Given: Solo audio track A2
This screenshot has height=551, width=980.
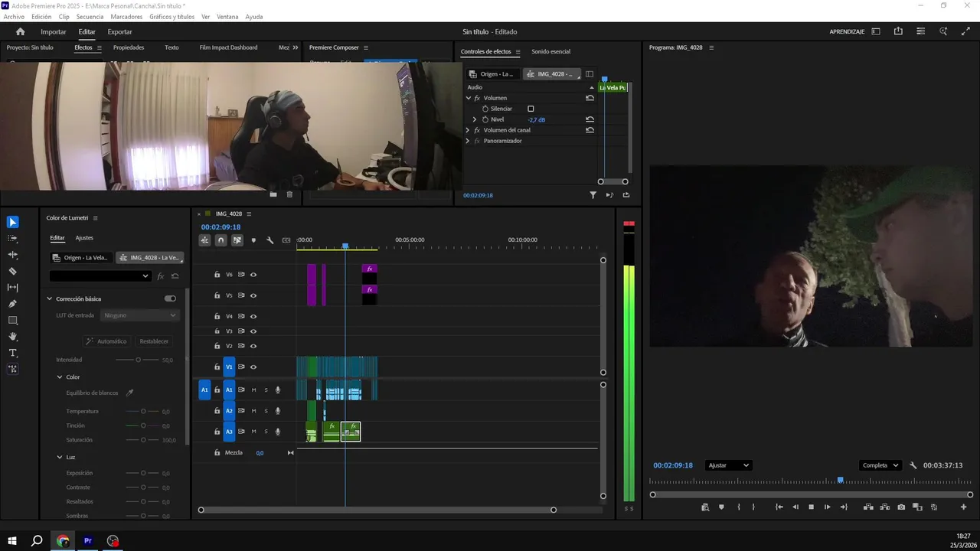Looking at the screenshot, I should [266, 411].
